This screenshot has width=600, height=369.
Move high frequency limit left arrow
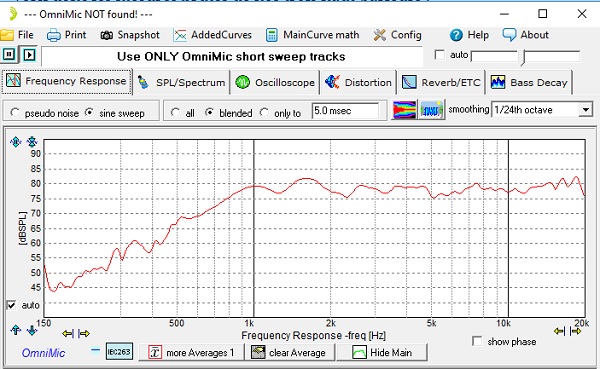(x=559, y=331)
